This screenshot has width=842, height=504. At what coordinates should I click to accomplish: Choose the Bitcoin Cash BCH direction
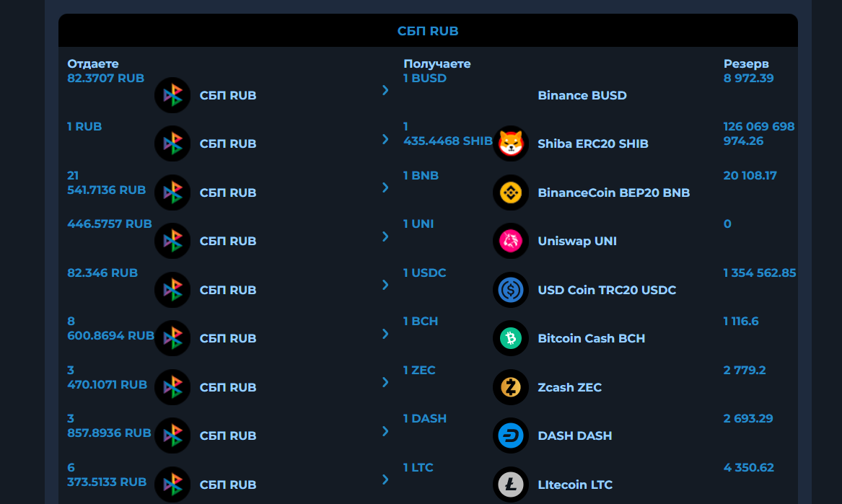point(591,338)
